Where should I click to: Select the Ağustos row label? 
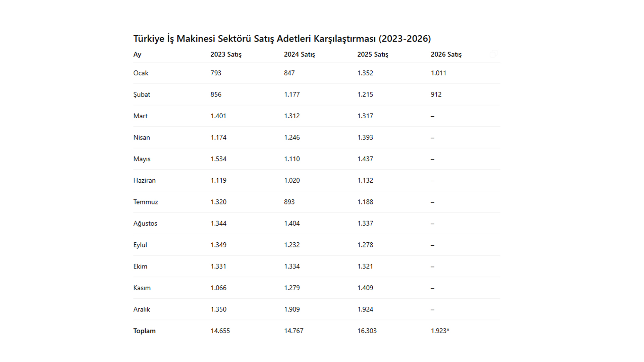tap(145, 223)
